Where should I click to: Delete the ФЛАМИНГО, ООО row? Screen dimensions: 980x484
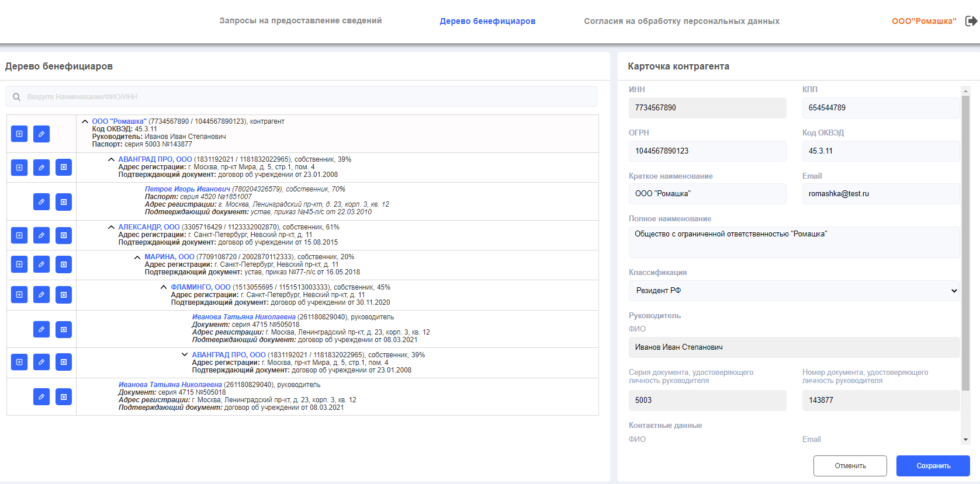64,295
